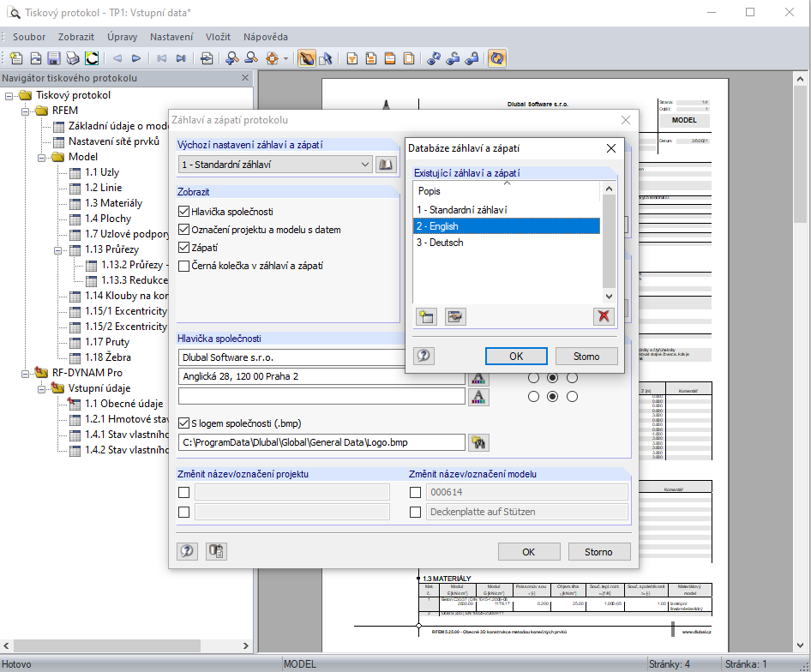Image resolution: width=811 pixels, height=672 pixels.
Task: Click OK in header and footer dialog
Action: pyautogui.click(x=529, y=551)
